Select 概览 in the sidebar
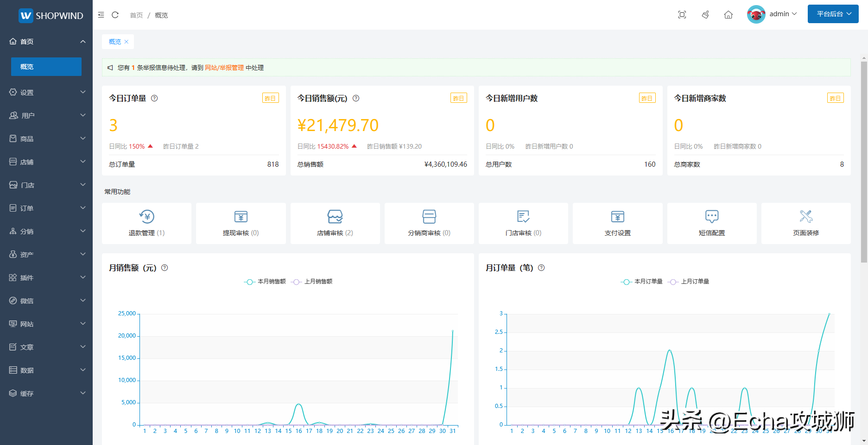 46,67
